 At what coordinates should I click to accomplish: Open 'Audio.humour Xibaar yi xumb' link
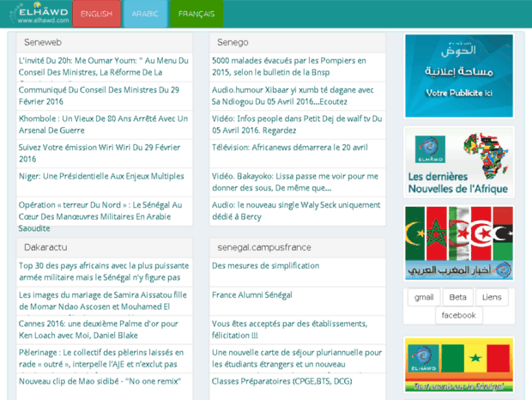pyautogui.click(x=298, y=96)
